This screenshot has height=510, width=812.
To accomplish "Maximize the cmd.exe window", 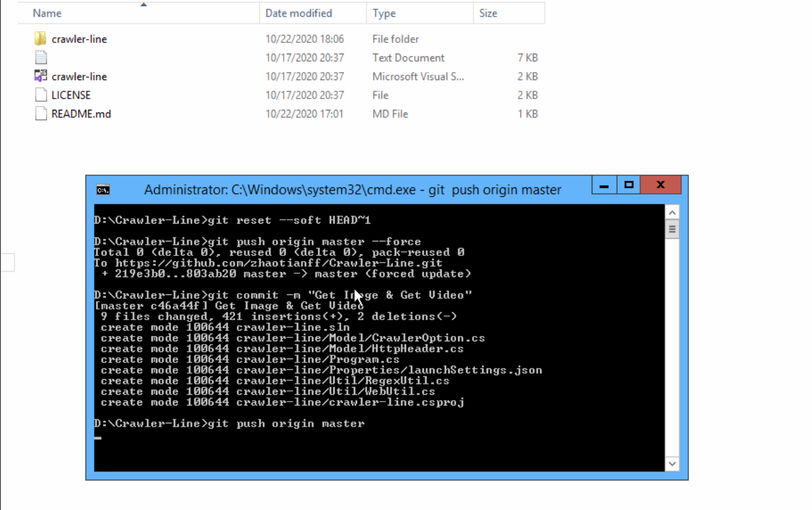I will (x=629, y=185).
